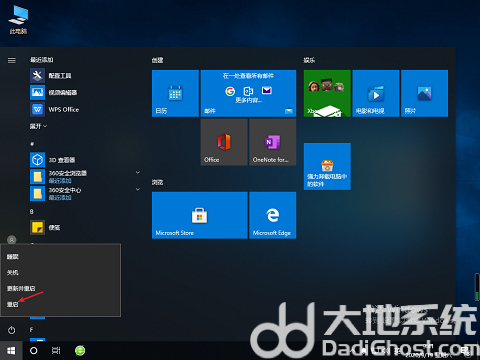Click the power button icon
This screenshot has width=480, height=360.
point(12,330)
